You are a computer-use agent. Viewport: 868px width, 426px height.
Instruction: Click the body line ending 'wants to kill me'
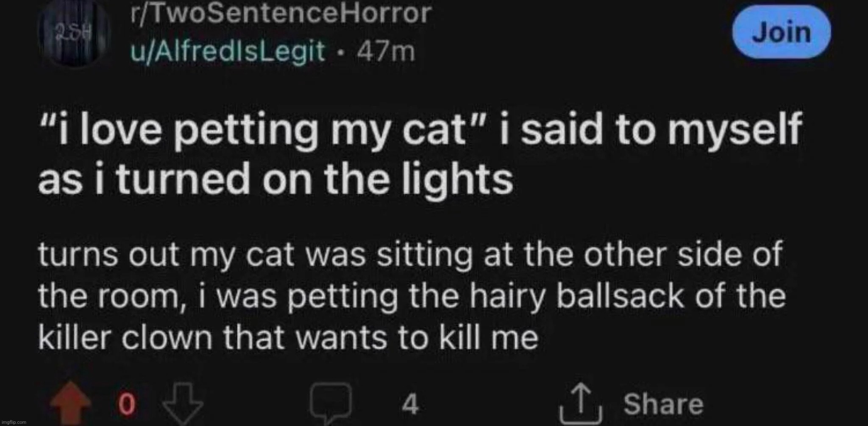(x=288, y=338)
